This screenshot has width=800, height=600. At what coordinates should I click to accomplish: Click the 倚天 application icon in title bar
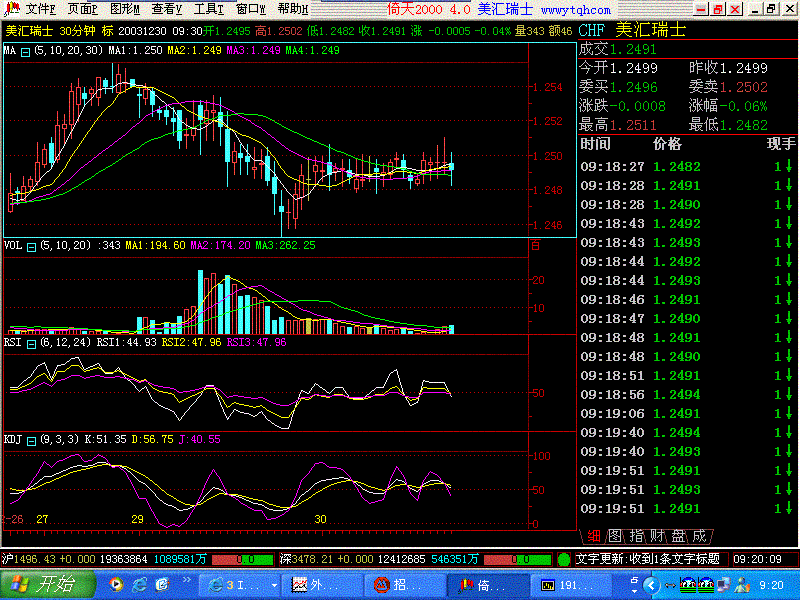[x=11, y=9]
